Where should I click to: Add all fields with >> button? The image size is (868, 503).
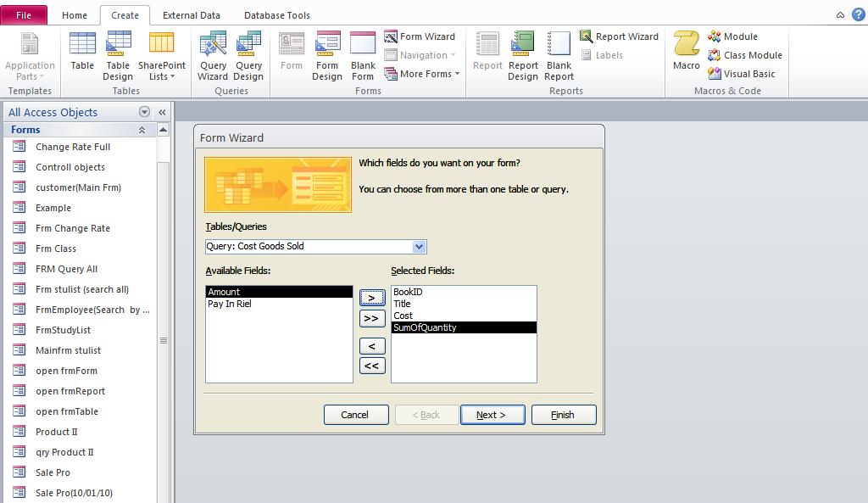[372, 319]
